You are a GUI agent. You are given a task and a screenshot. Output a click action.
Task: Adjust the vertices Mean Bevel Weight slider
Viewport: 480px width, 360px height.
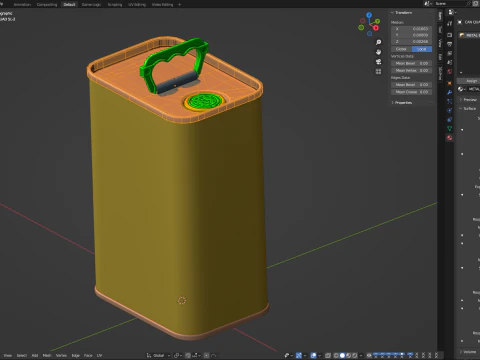(411, 63)
